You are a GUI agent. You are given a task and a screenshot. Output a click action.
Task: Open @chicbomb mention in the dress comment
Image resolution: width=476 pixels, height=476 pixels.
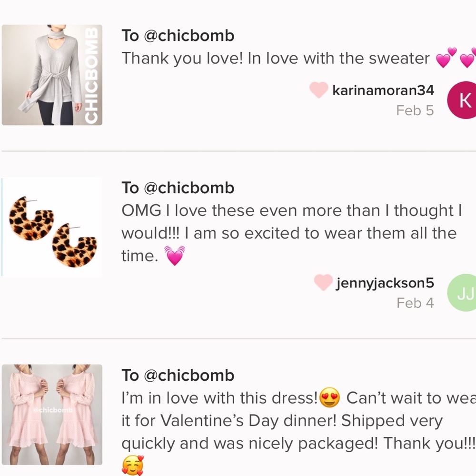point(189,376)
